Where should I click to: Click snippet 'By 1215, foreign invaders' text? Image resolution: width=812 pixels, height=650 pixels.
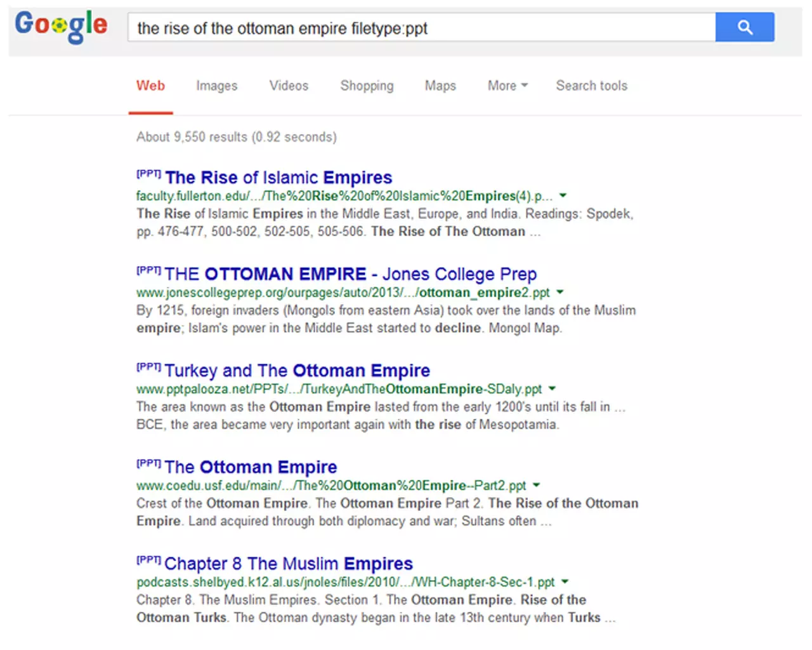(x=386, y=319)
